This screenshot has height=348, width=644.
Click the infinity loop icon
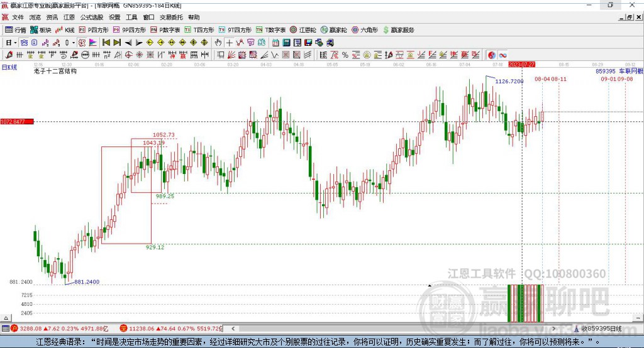click(x=502, y=55)
